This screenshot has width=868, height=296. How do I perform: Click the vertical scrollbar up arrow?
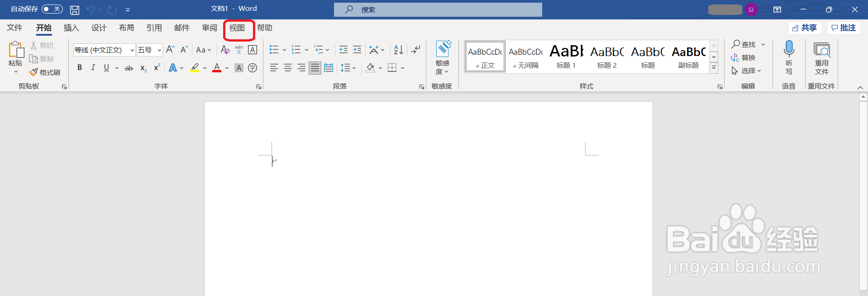click(863, 97)
